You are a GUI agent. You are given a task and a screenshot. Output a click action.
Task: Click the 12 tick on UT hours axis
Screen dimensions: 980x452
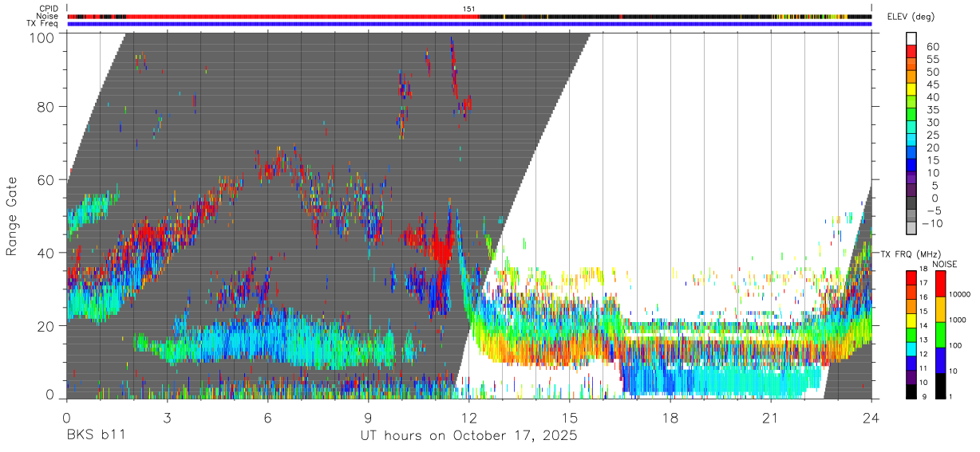(x=468, y=417)
